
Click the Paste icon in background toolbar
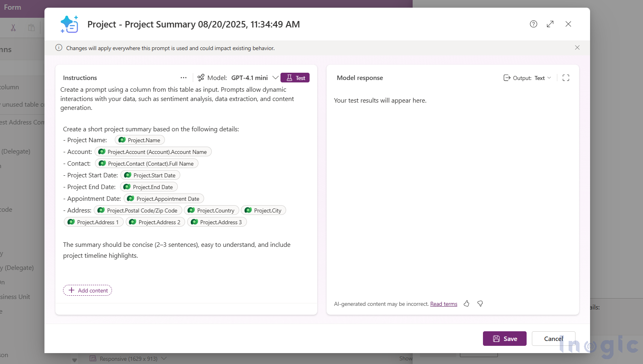pos(32,27)
